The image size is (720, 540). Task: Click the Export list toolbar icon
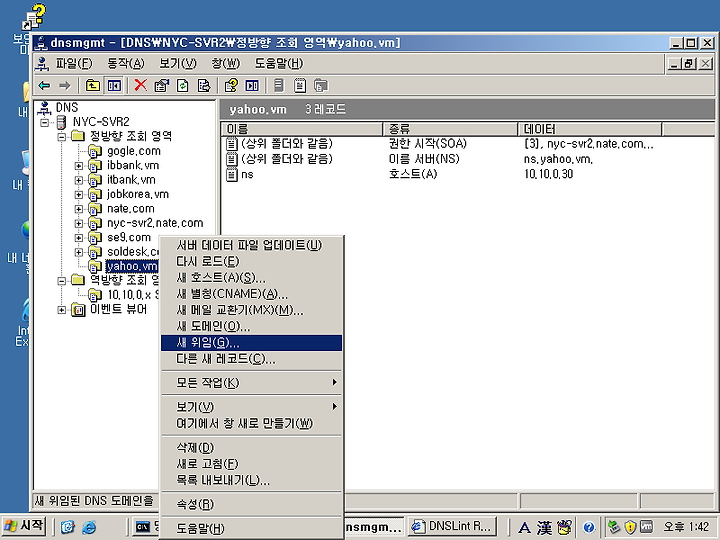[x=203, y=85]
